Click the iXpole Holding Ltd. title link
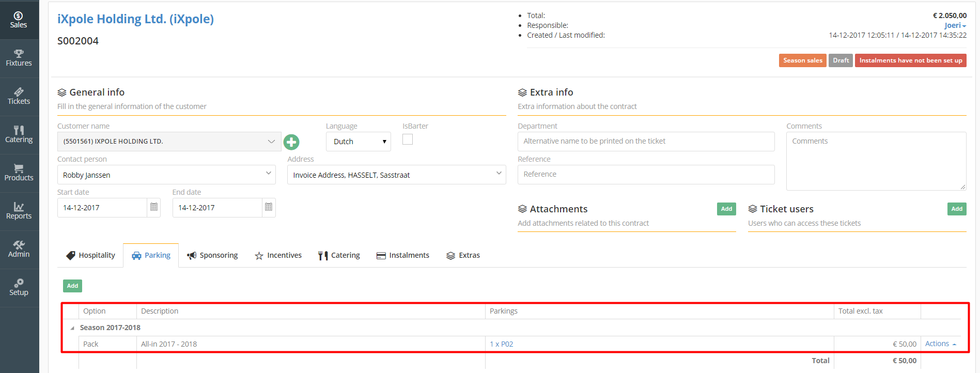This screenshot has height=373, width=980. [x=135, y=19]
